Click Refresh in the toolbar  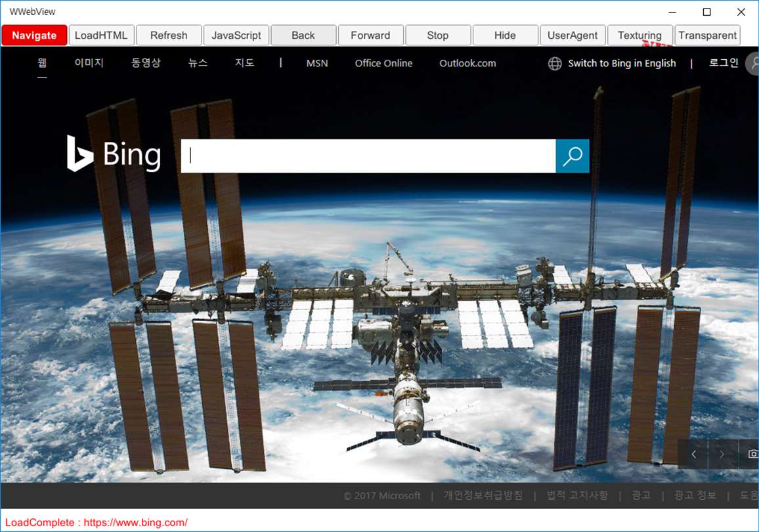coord(169,35)
